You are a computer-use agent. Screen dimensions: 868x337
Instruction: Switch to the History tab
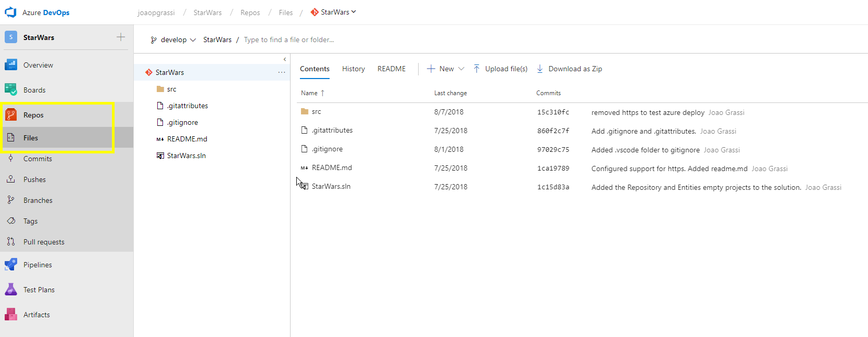tap(354, 69)
